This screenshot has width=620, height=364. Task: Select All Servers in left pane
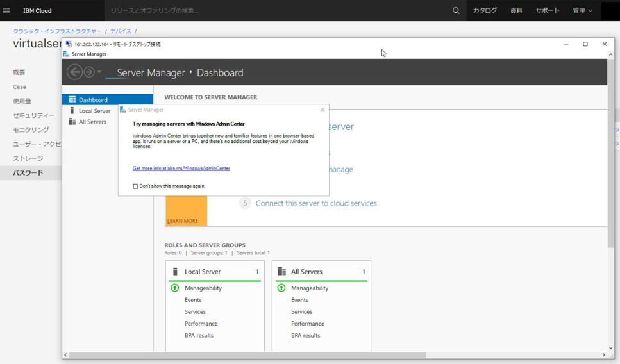coord(92,122)
